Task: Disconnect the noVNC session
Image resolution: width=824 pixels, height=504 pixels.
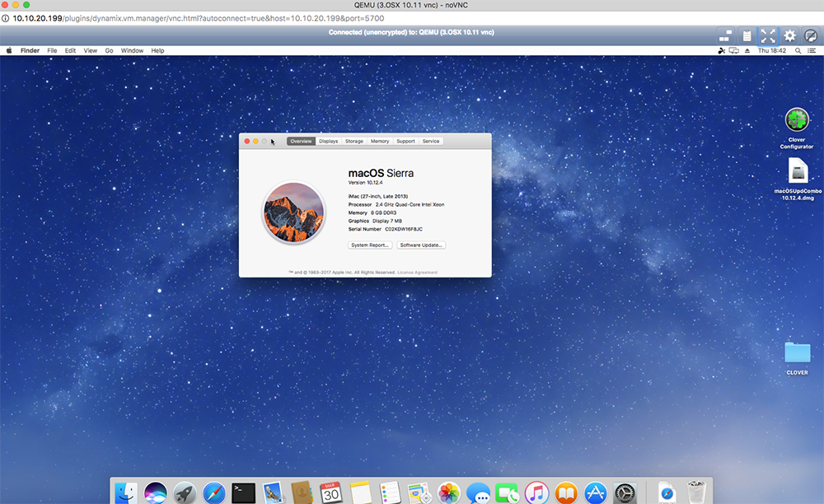Action: pos(811,35)
